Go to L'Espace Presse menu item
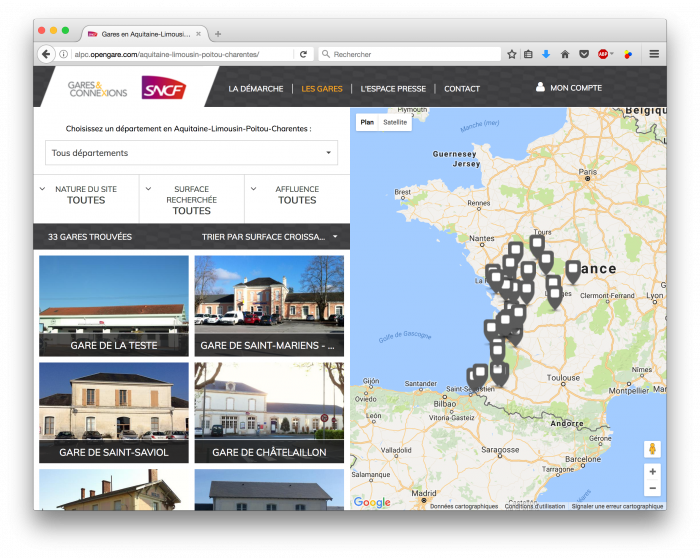 pyautogui.click(x=393, y=88)
